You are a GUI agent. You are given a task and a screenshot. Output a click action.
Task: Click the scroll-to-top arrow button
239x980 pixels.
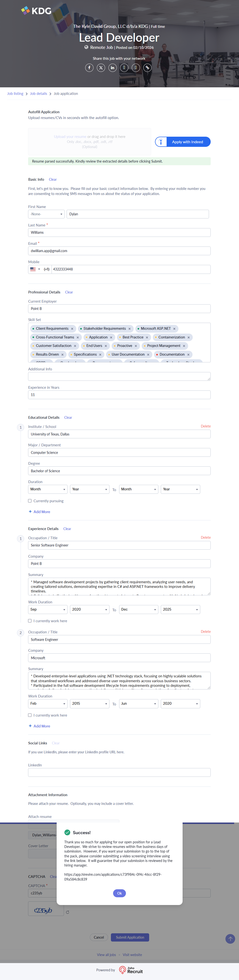click(230, 939)
